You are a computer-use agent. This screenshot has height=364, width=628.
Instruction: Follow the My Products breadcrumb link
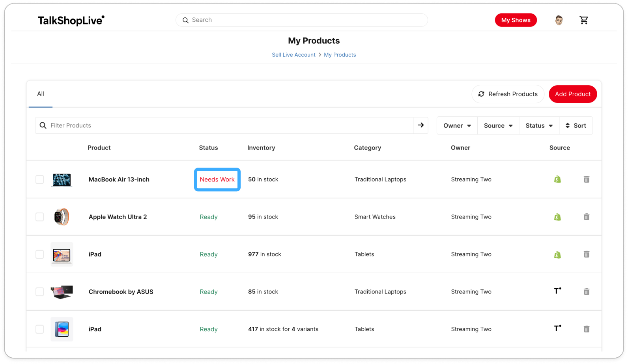340,55
